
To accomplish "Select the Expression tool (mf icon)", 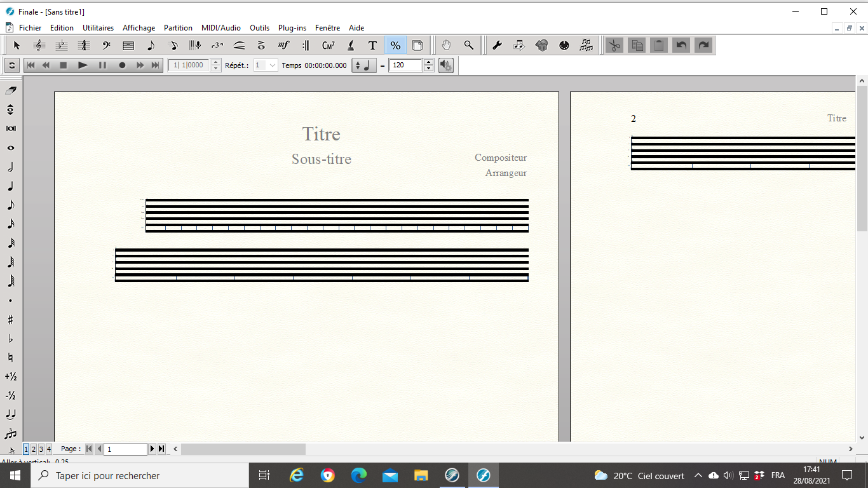I will click(283, 45).
